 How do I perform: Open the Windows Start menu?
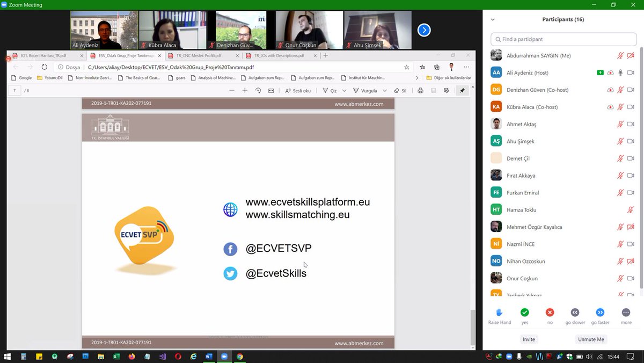(8, 357)
